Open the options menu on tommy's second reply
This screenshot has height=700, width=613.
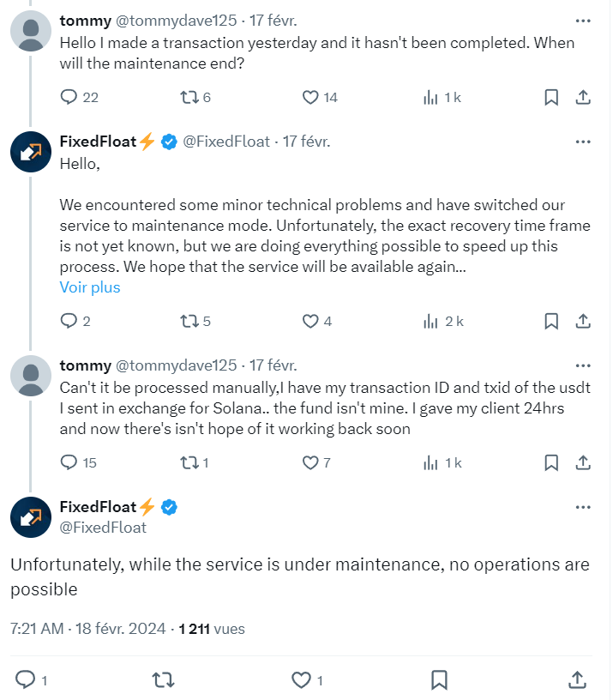tap(583, 365)
